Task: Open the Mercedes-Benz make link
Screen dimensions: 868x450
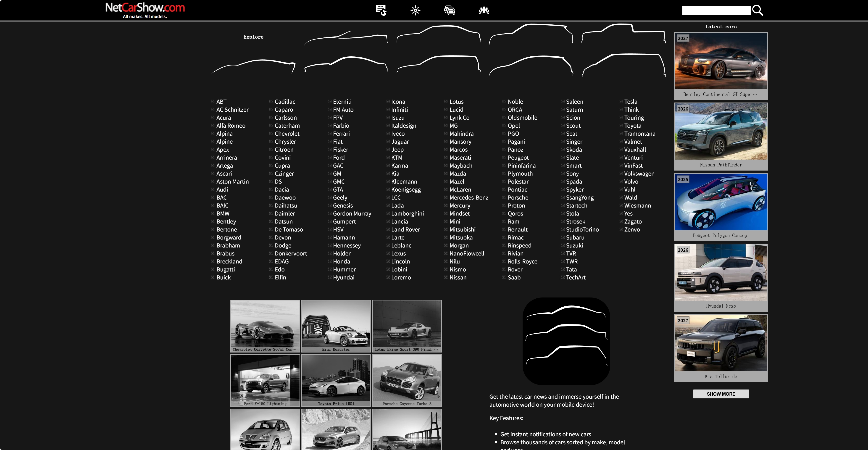Action: [x=469, y=198]
